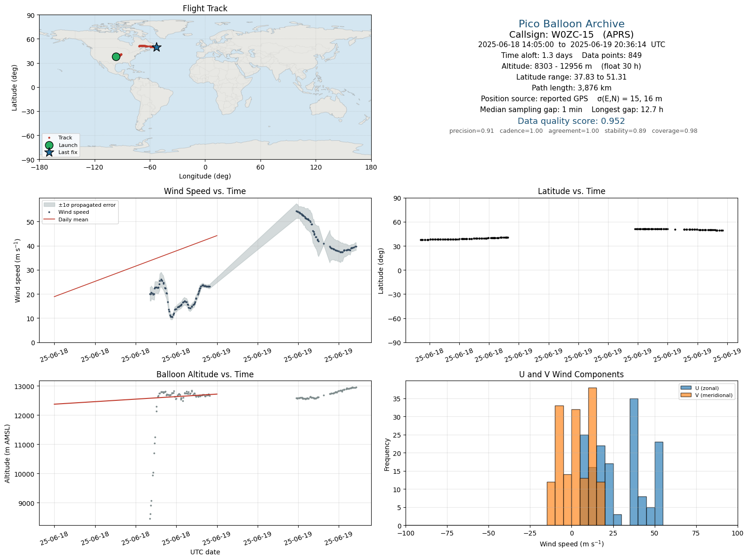Click the −100 tick on the histogram axis

point(406,534)
